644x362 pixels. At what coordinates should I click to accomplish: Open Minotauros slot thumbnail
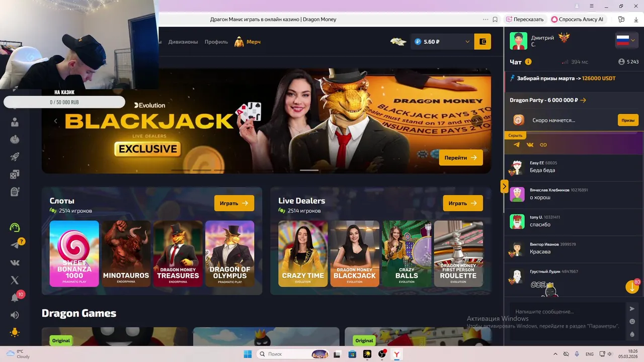point(126,253)
